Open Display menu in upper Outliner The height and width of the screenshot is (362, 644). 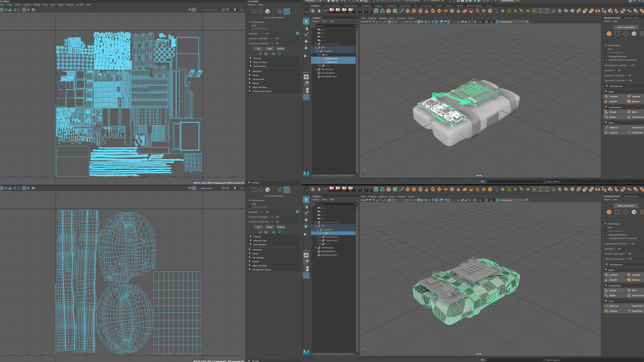pos(315,21)
